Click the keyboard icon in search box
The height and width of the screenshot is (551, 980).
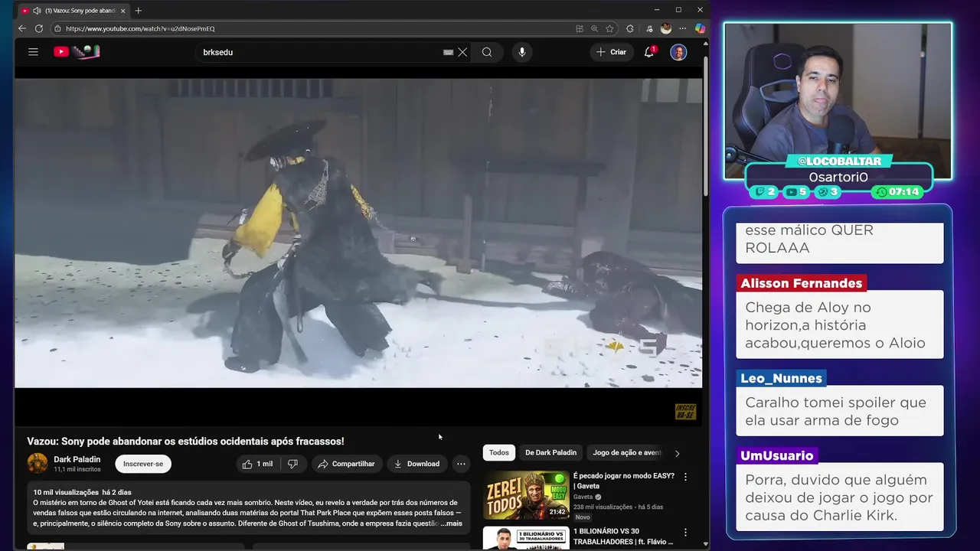[449, 52]
